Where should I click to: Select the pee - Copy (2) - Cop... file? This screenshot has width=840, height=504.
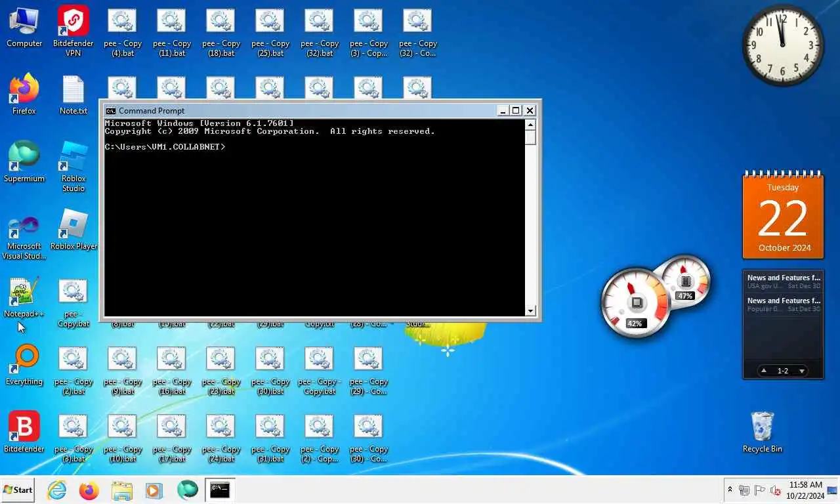320,438
